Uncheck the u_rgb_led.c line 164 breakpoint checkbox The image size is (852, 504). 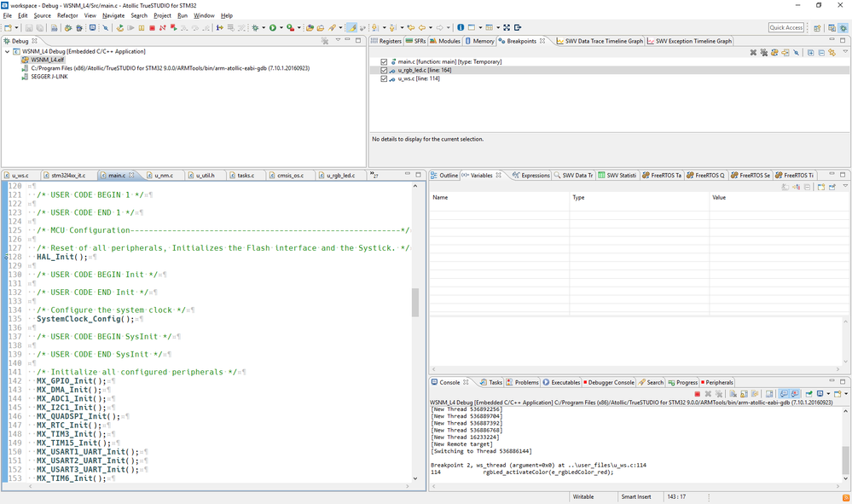point(384,70)
